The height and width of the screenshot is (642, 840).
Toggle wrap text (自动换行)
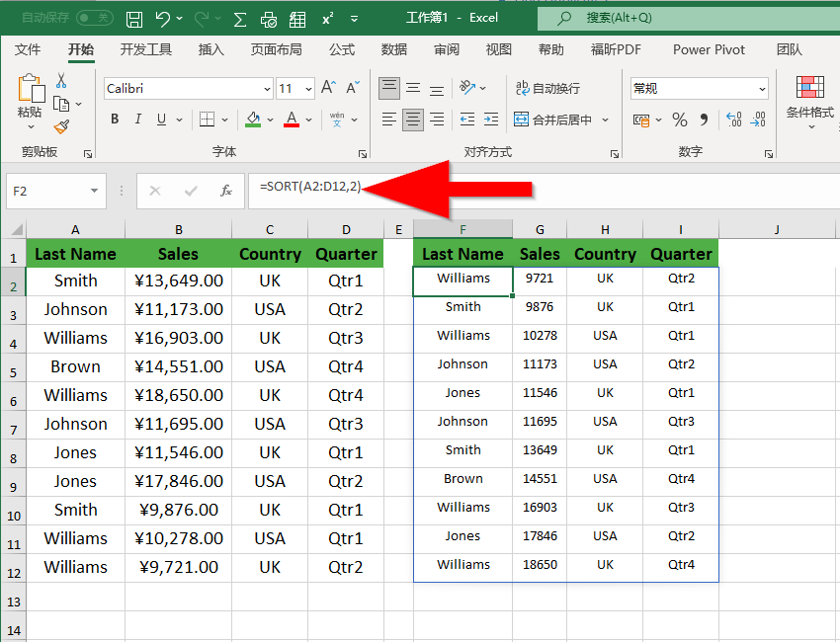[x=547, y=88]
